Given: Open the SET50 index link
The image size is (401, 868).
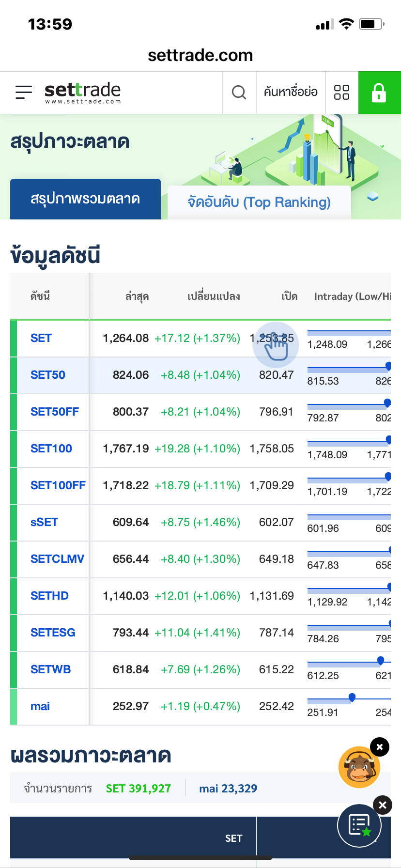Looking at the screenshot, I should pyautogui.click(x=47, y=375).
